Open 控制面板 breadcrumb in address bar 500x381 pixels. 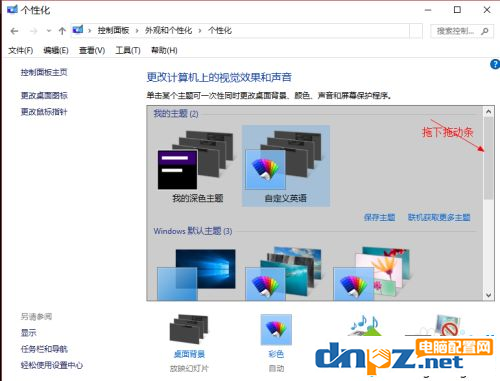click(113, 31)
